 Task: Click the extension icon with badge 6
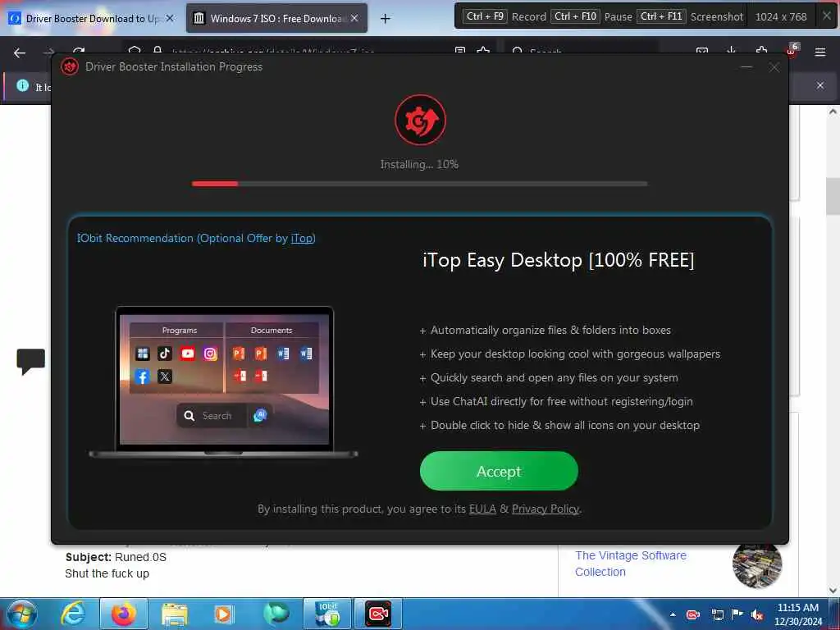click(x=792, y=50)
